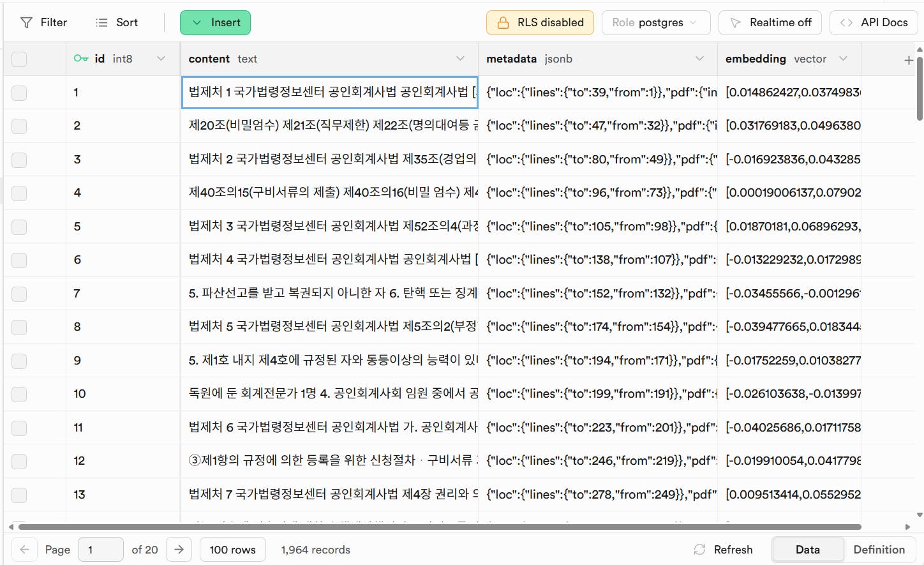This screenshot has height=565, width=924.
Task: Go to the previous page arrow
Action: click(25, 550)
